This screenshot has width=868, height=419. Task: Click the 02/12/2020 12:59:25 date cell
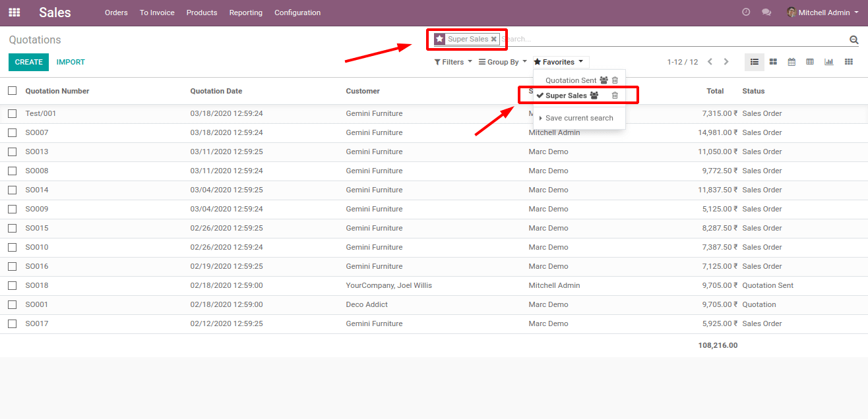(226, 323)
